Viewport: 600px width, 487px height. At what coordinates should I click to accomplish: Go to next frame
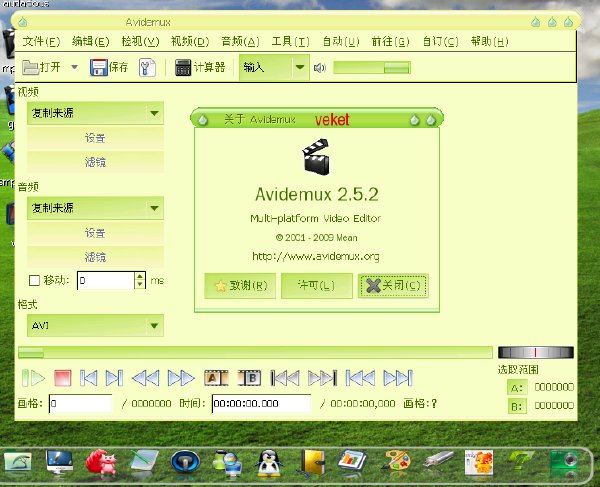click(x=114, y=378)
